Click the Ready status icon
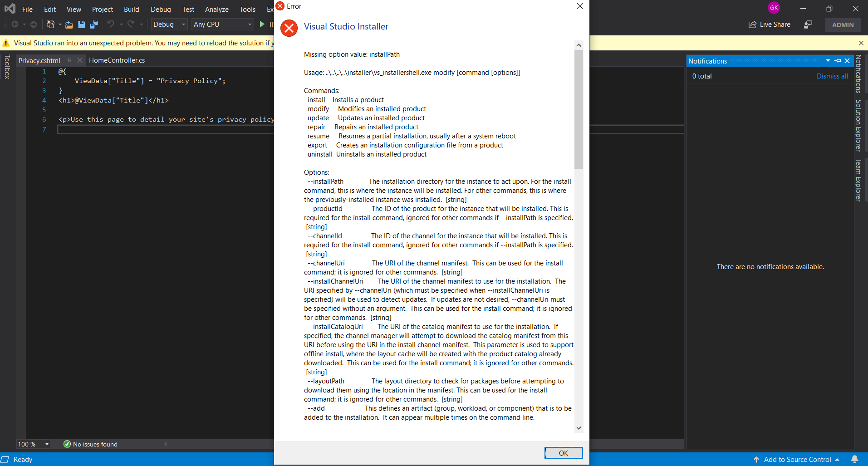Image resolution: width=868 pixels, height=466 pixels. tap(5, 459)
